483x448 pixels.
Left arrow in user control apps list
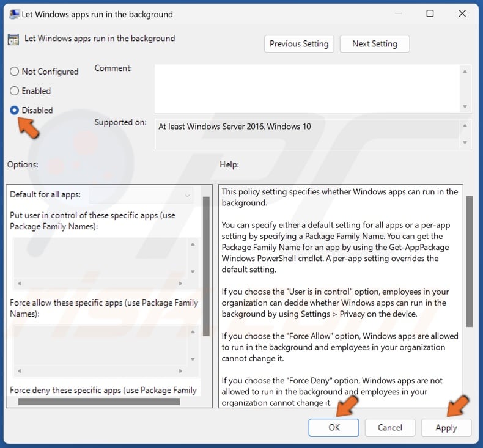coord(20,283)
